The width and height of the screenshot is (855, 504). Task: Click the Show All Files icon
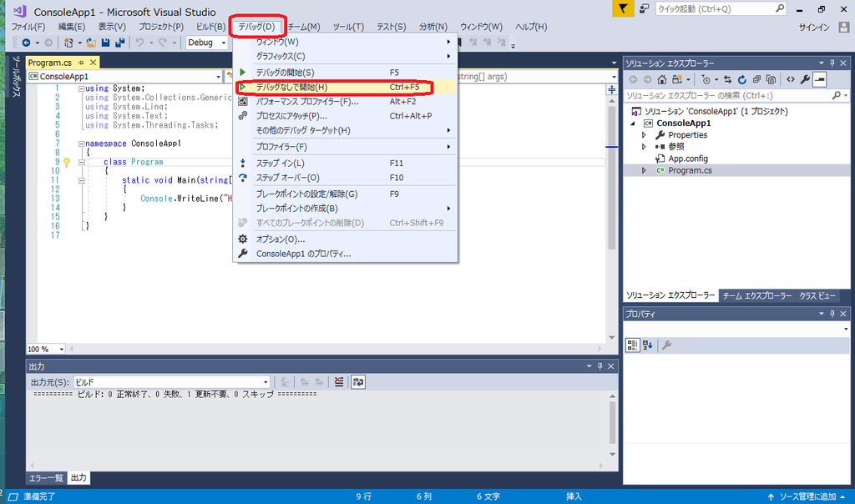click(x=771, y=79)
